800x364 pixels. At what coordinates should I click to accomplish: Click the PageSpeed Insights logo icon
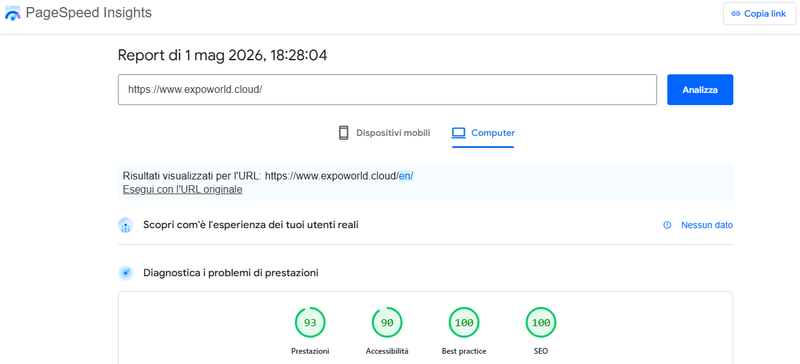13,13
